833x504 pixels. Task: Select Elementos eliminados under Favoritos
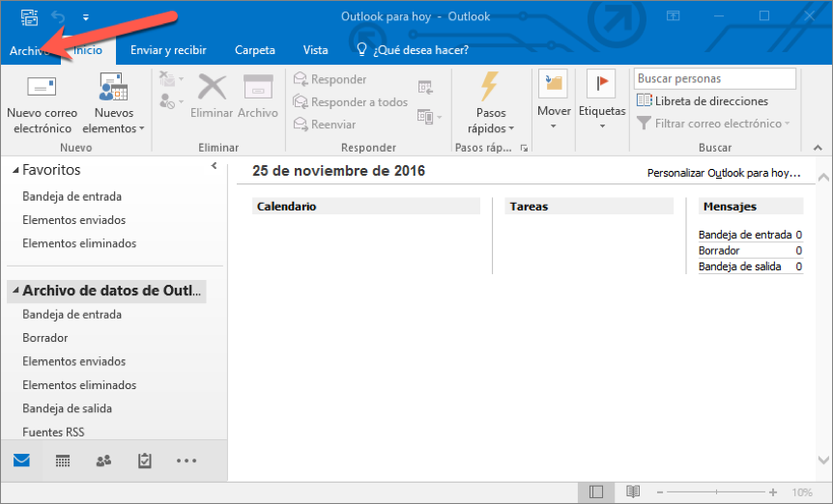pyautogui.click(x=79, y=243)
